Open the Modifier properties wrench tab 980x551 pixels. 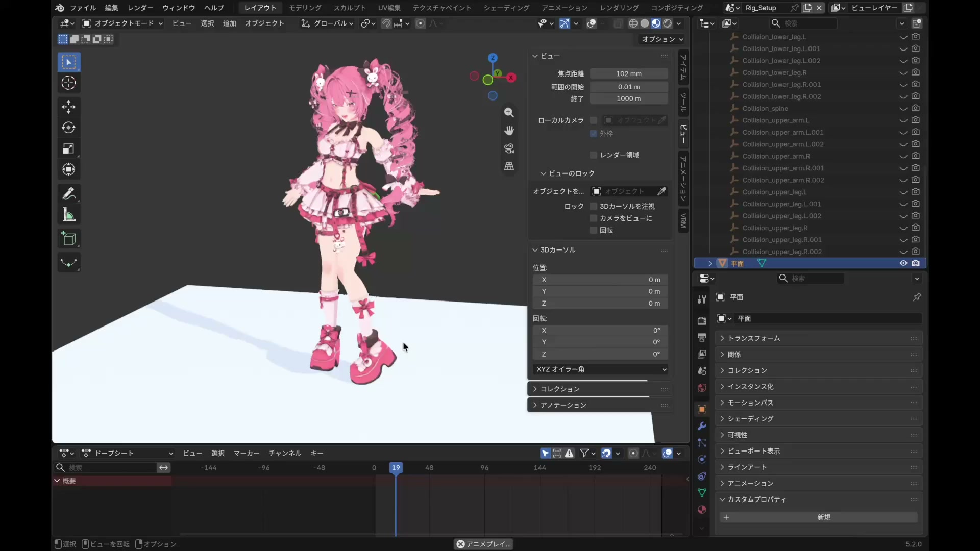click(x=702, y=426)
